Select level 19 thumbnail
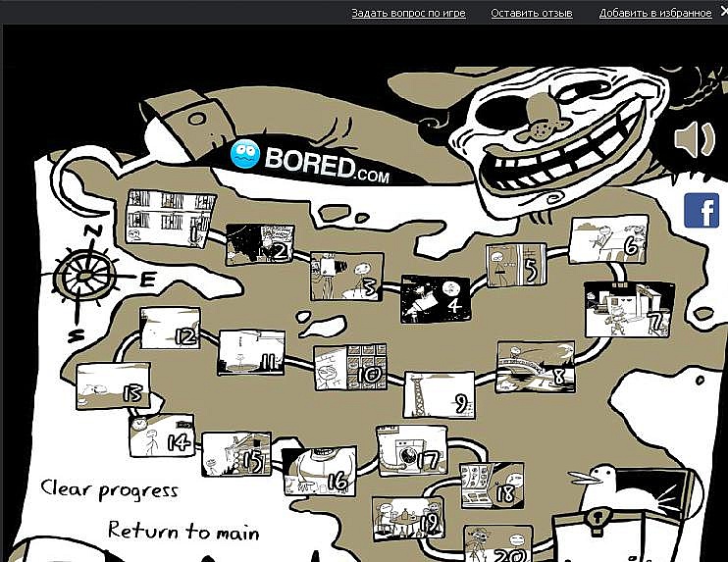This screenshot has height=562, width=728. point(408,518)
